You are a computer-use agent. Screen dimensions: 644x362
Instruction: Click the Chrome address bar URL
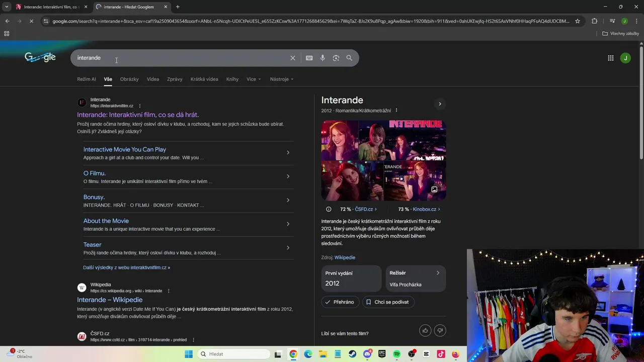coord(311,21)
